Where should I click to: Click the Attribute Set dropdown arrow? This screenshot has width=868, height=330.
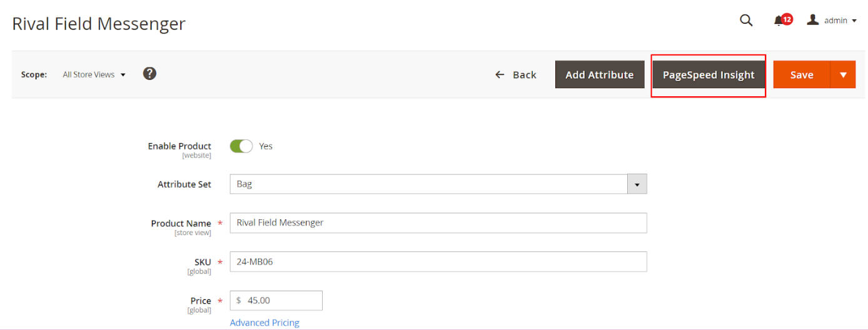[x=637, y=185]
